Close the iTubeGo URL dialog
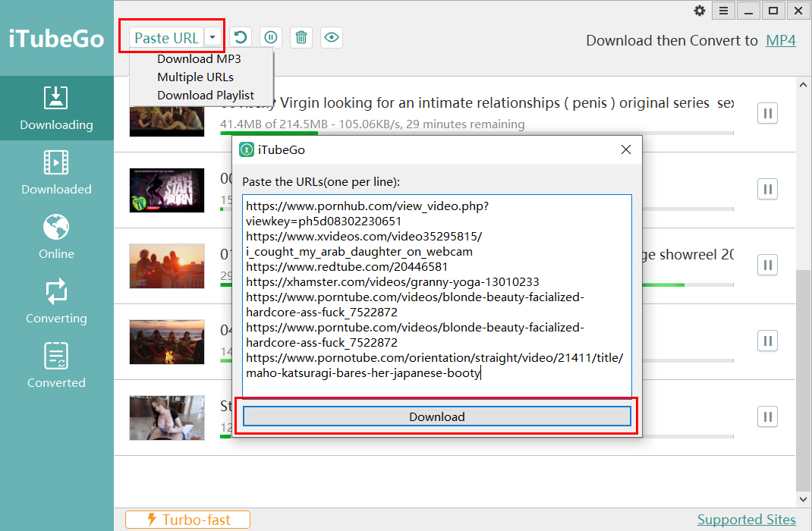Screen dimensions: 812x531 [625, 149]
